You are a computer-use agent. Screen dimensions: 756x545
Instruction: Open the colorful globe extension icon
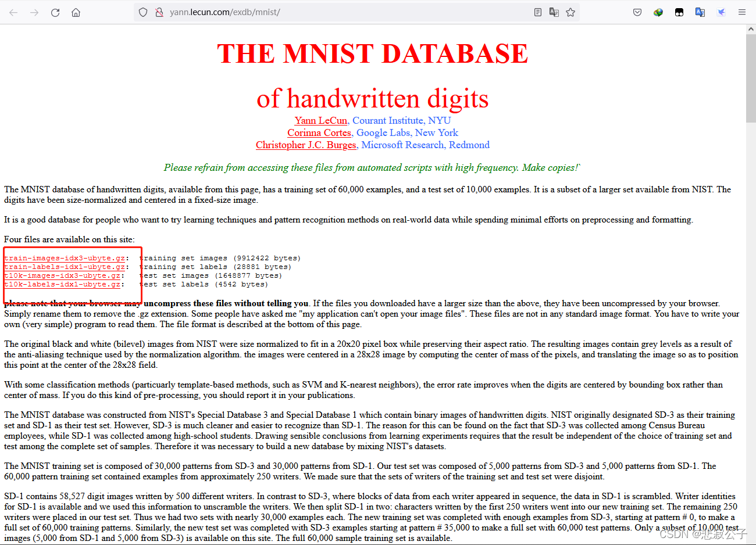coord(658,12)
